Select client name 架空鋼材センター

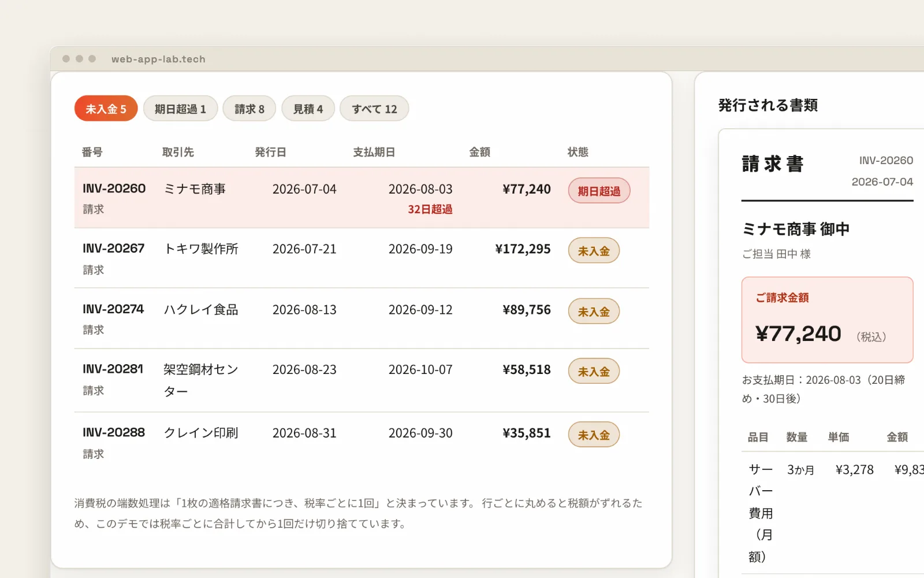[201, 380]
